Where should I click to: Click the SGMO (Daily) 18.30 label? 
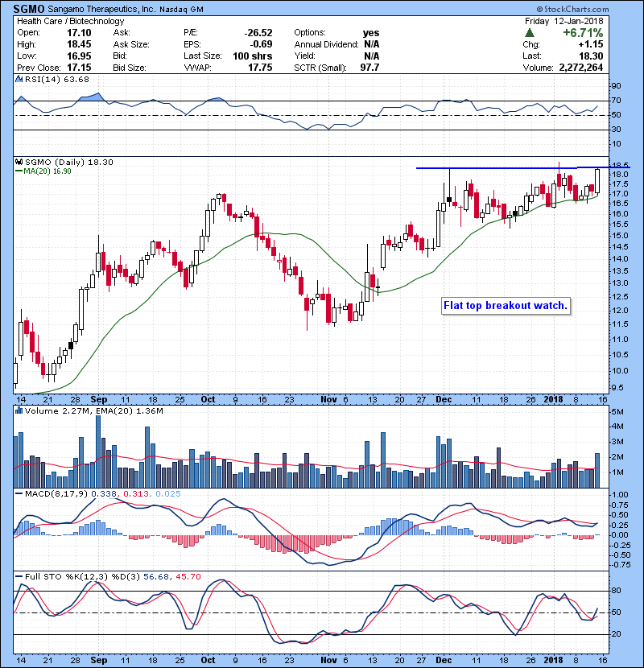point(69,162)
